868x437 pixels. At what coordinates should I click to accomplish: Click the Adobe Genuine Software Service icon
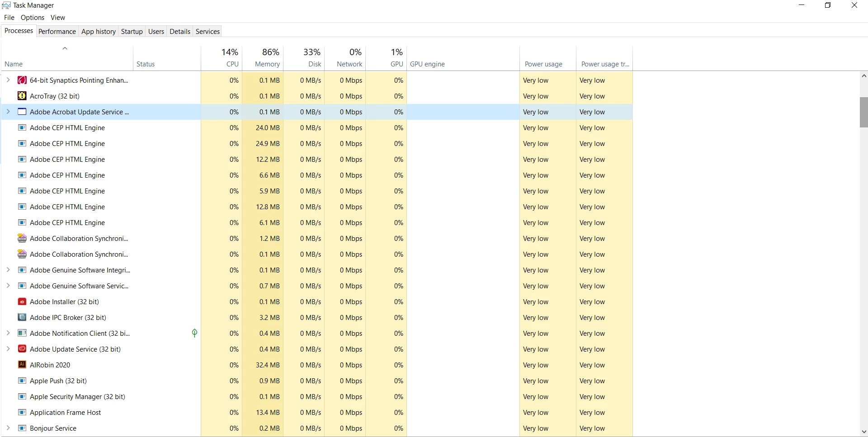pos(22,286)
